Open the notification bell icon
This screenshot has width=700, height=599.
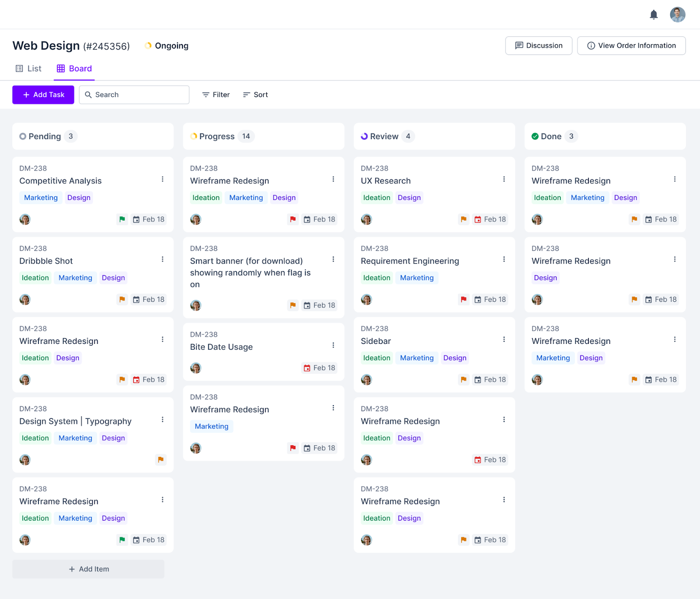654,14
